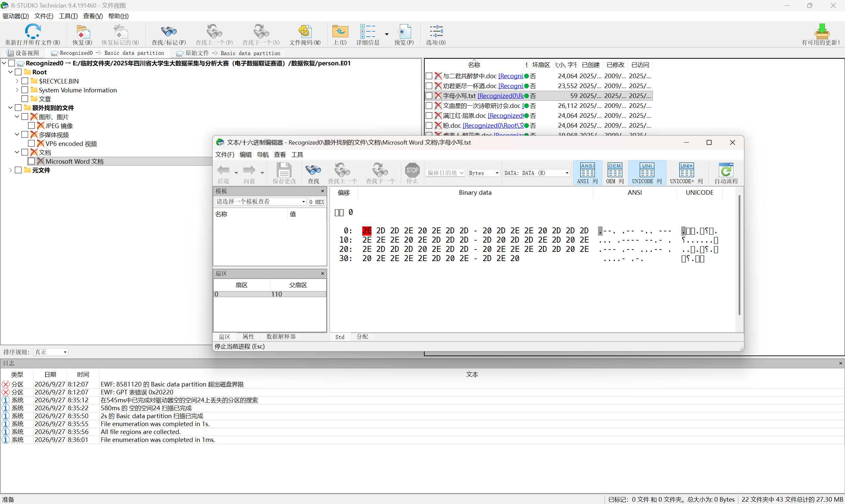Viewport: 845px width, 504px height.
Task: Open the 排序规则 真正 dropdown
Action: (x=51, y=352)
